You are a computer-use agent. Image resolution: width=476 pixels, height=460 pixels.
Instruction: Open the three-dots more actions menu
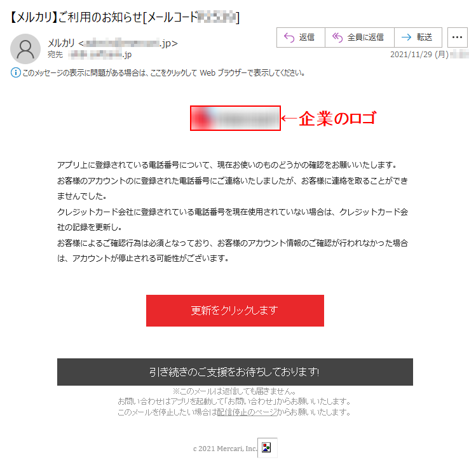[457, 37]
